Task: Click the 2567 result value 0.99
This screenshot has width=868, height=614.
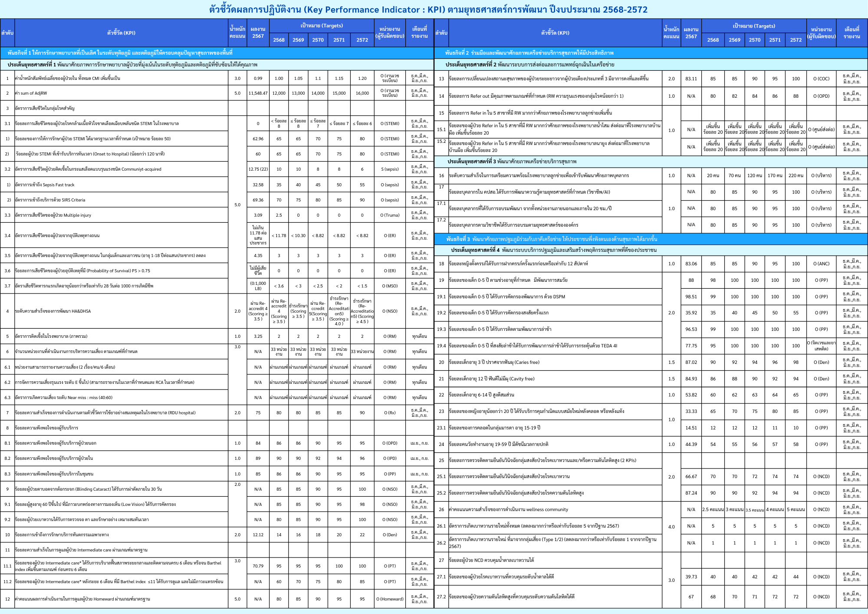Action: (258, 79)
